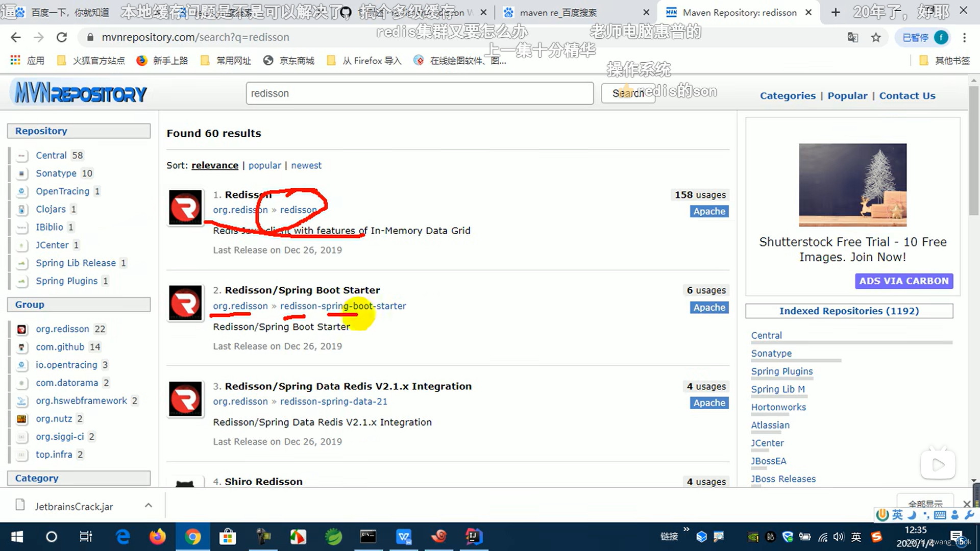The height and width of the screenshot is (551, 980).
Task: Click the Shutterstock ad image
Action: 852,185
